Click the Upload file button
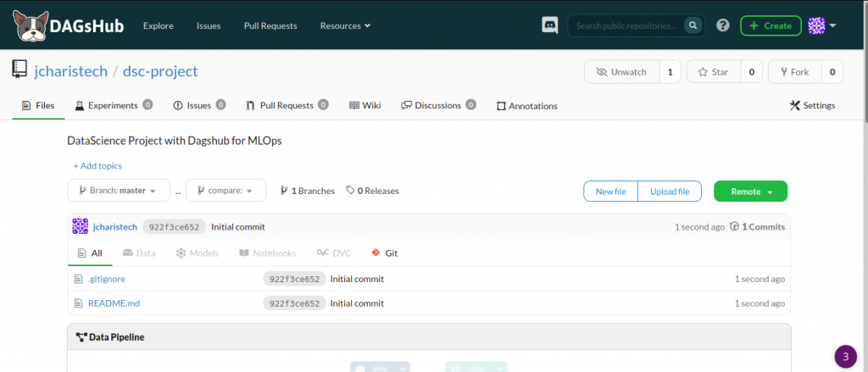This screenshot has height=372, width=868. pos(670,191)
